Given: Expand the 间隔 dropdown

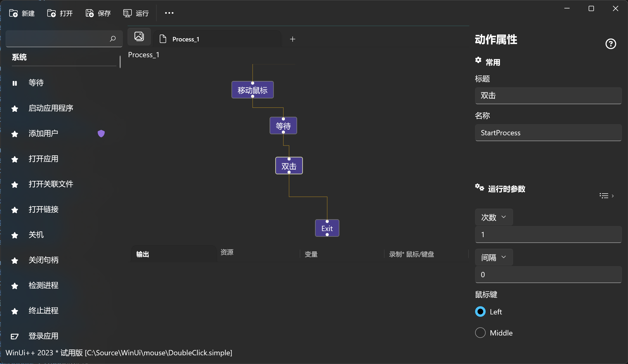Looking at the screenshot, I should click(494, 257).
